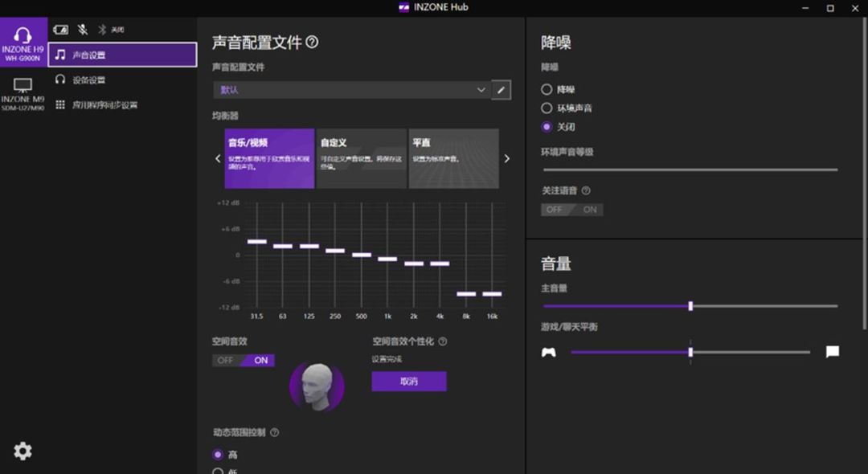The image size is (868, 474).
Task: Select the 关闭 off radio button
Action: click(x=547, y=127)
